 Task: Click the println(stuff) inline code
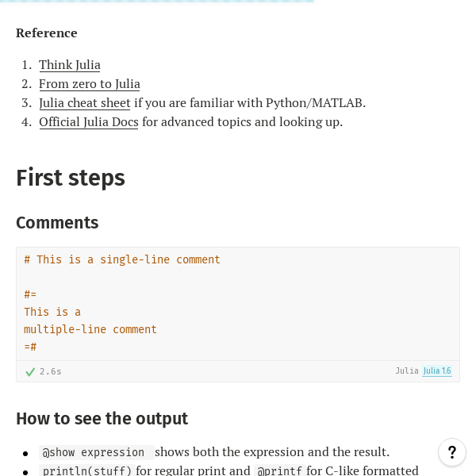click(x=86, y=470)
